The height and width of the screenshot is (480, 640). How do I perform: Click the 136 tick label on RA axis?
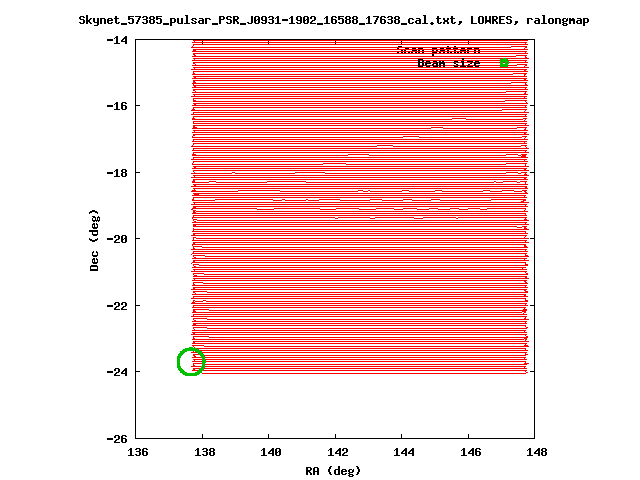[138, 452]
